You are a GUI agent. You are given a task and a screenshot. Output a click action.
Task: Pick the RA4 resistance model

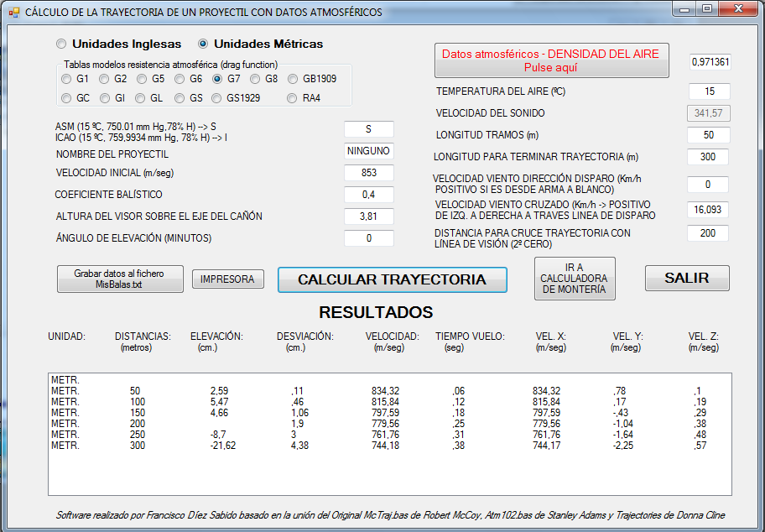coord(293,98)
